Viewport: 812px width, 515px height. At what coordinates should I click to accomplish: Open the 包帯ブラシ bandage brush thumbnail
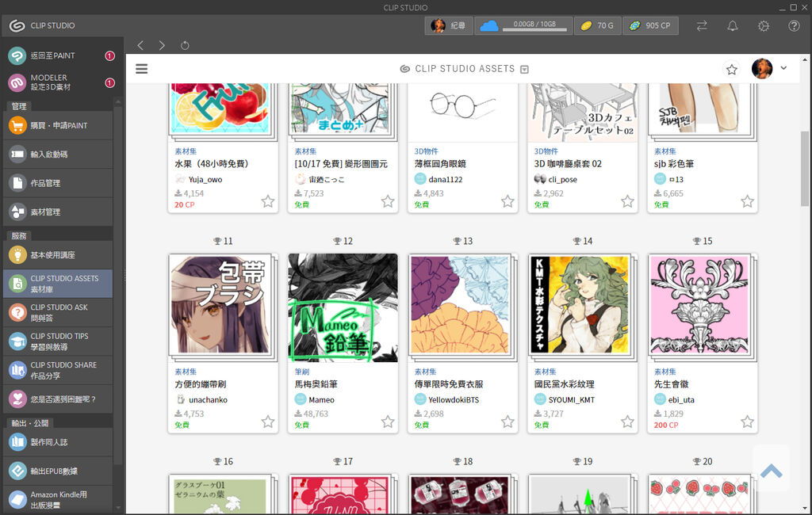pyautogui.click(x=223, y=307)
